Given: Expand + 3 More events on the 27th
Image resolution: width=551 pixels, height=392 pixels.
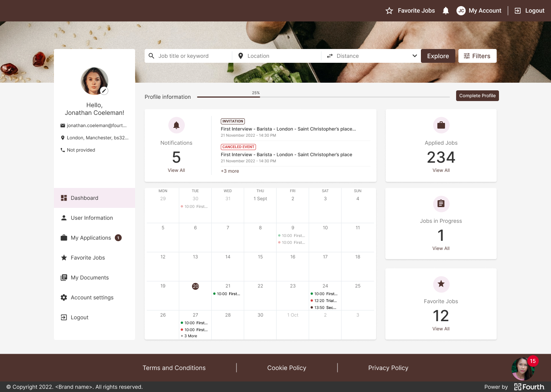Looking at the screenshot, I should [189, 336].
